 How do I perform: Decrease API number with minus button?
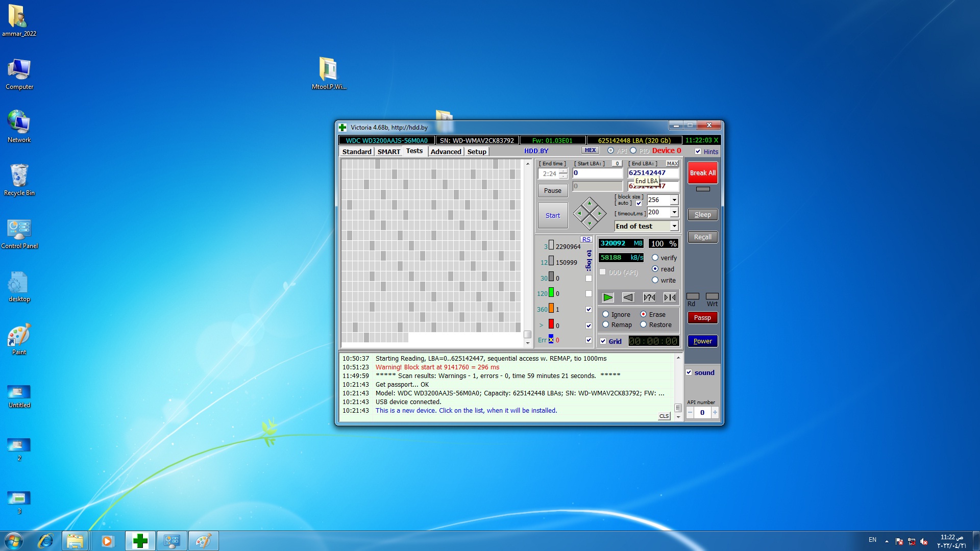(x=690, y=412)
